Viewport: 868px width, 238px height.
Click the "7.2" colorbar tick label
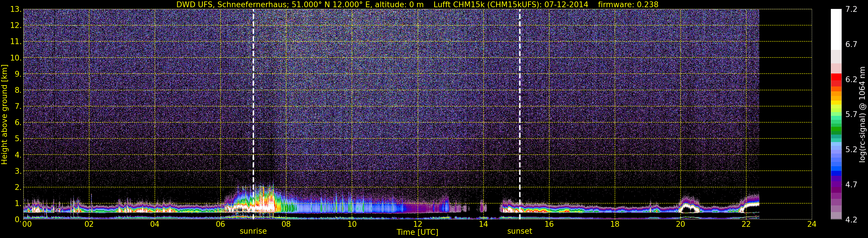(851, 9)
